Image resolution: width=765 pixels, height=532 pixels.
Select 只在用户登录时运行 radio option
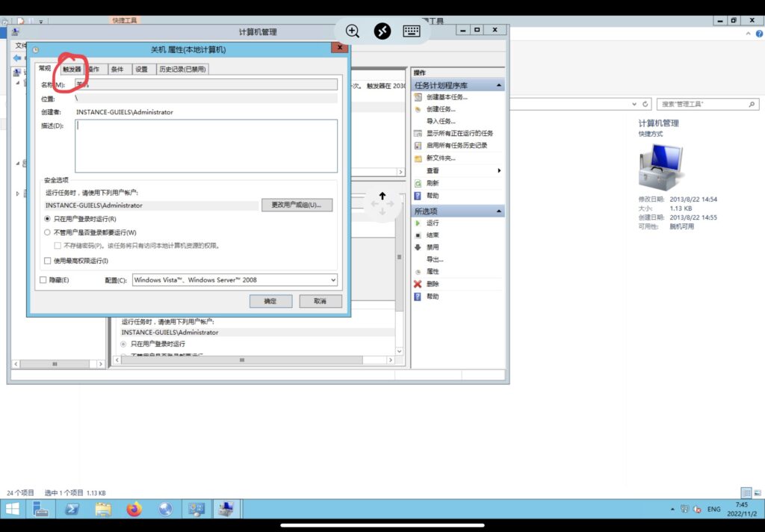coord(47,219)
